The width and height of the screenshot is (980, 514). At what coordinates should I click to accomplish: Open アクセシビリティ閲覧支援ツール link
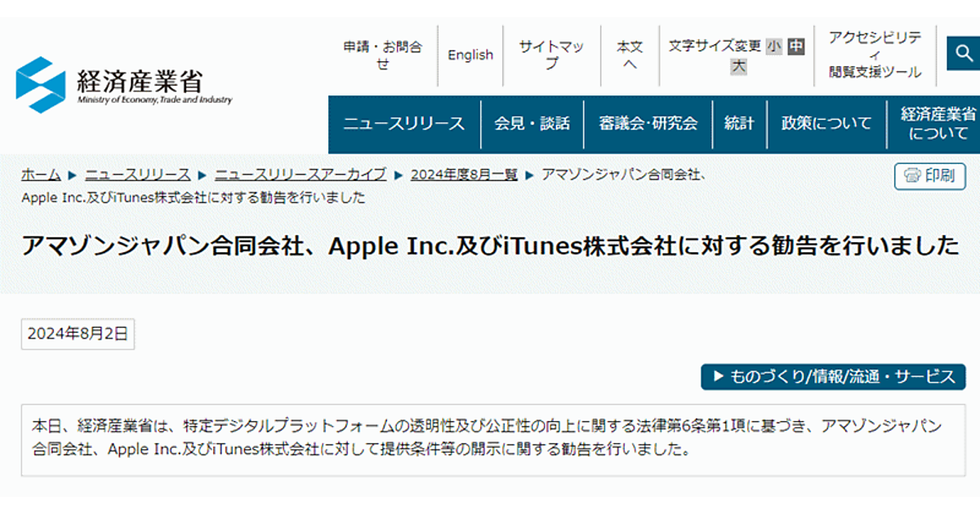tap(875, 55)
